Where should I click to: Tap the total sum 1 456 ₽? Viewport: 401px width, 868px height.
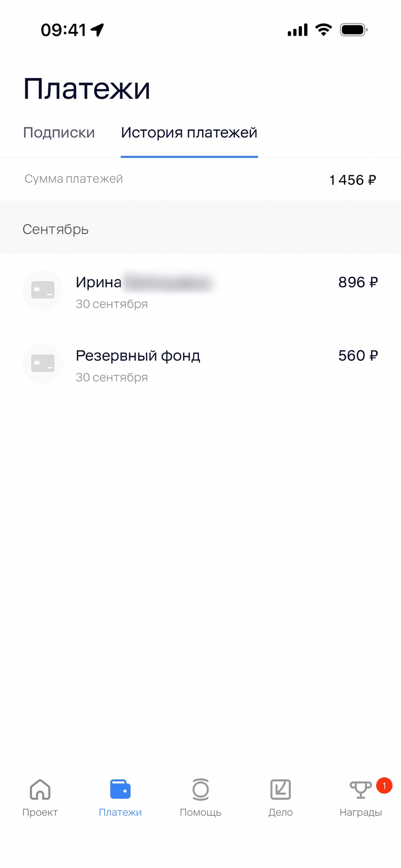[352, 180]
